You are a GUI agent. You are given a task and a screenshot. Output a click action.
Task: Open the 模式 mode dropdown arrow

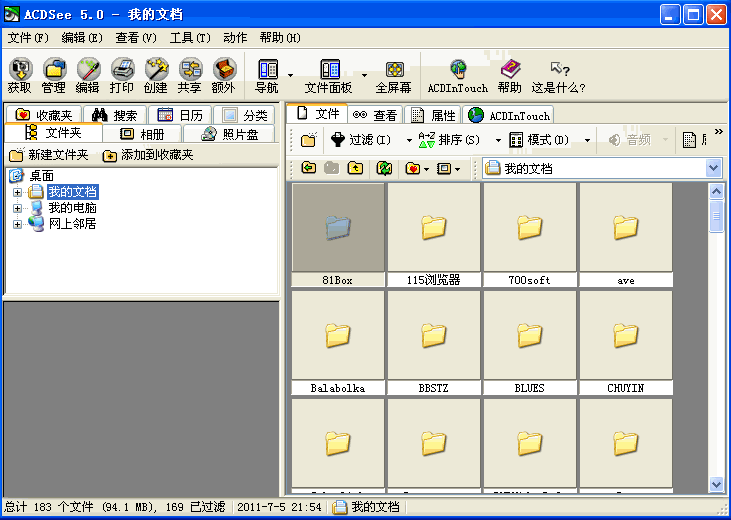click(587, 140)
